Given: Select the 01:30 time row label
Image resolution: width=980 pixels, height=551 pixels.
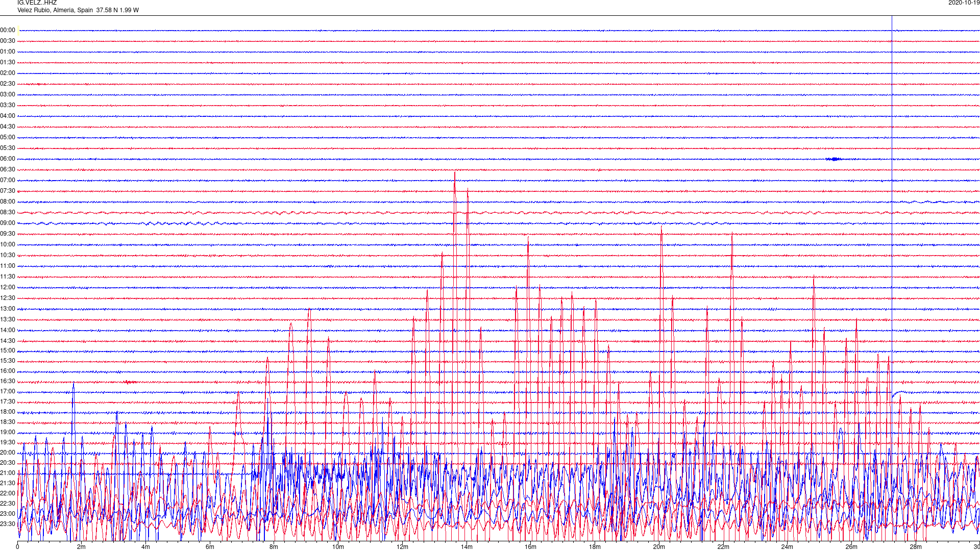Looking at the screenshot, I should coord(8,62).
